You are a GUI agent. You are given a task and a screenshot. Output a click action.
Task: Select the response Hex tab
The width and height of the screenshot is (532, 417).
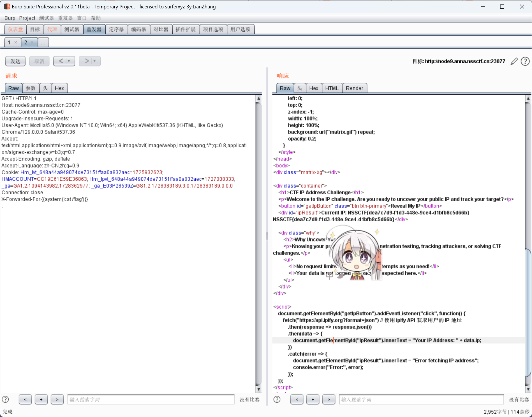point(314,88)
